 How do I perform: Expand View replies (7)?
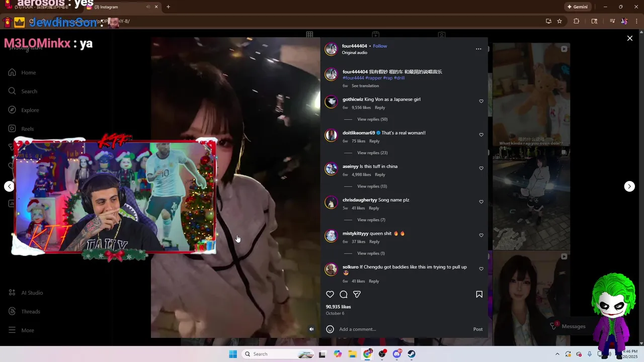(x=371, y=220)
